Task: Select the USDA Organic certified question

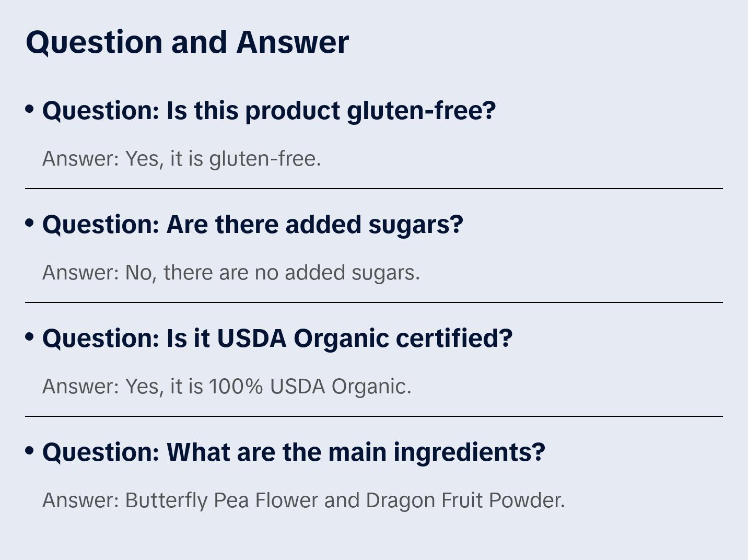Action: coord(339,339)
